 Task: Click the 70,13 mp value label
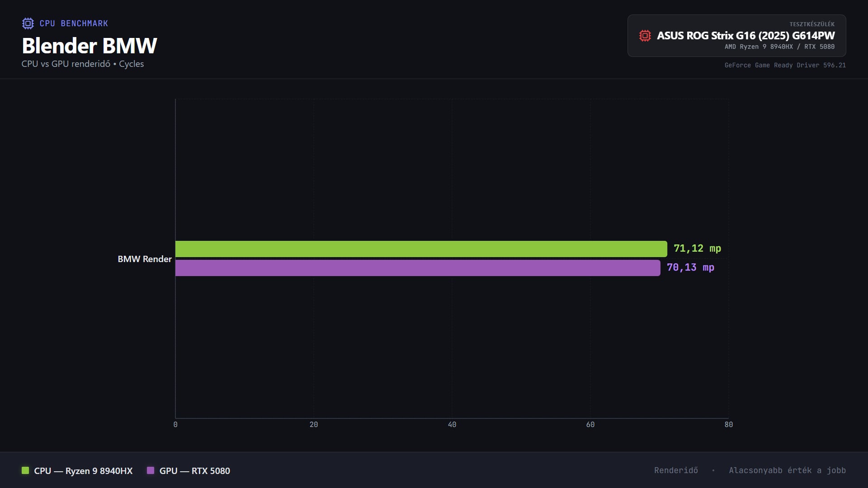point(690,267)
